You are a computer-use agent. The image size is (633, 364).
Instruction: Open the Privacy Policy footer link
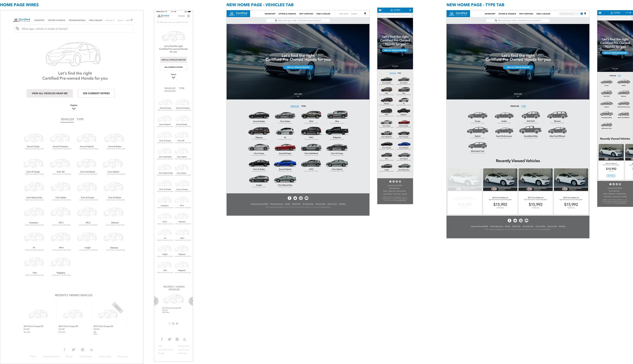click(x=85, y=356)
